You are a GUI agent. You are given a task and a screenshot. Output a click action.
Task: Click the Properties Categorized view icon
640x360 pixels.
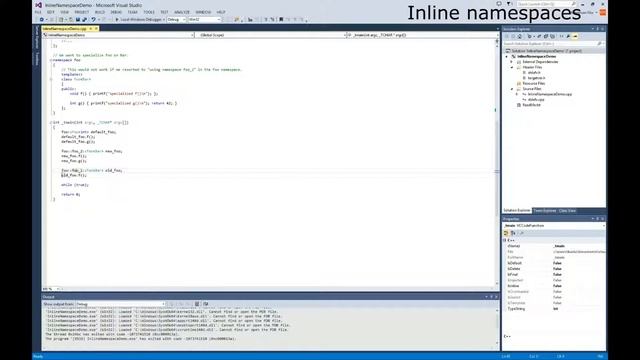506,233
